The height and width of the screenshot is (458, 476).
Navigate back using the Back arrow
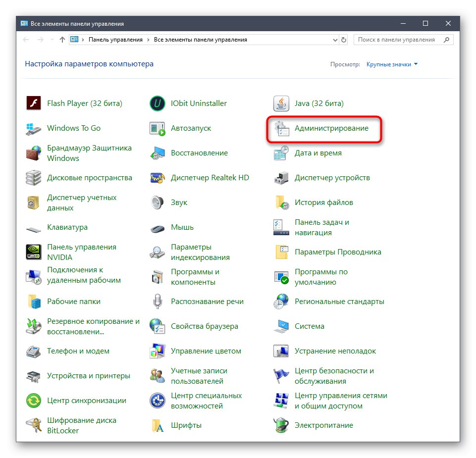coord(26,40)
